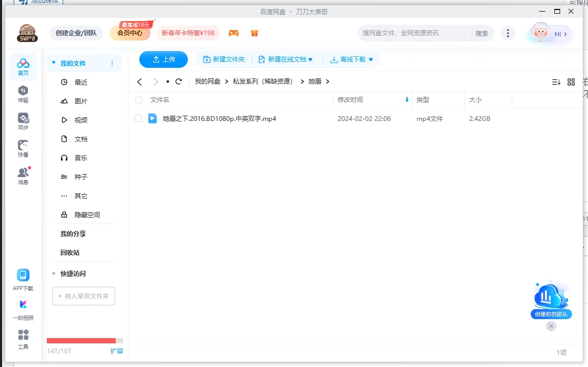
Task: Open the 工具 tools icon
Action: pyautogui.click(x=23, y=339)
